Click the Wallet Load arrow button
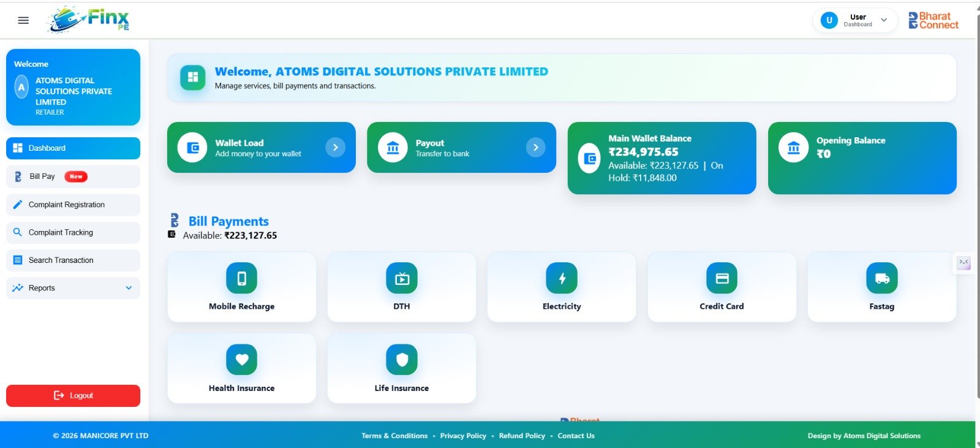 click(335, 147)
